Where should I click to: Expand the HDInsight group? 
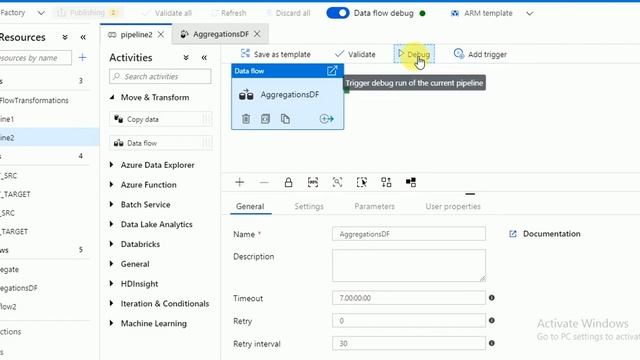coord(112,283)
